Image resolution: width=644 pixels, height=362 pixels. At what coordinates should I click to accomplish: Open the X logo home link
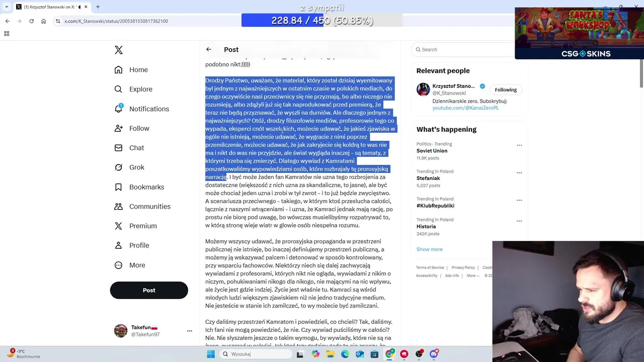point(119,50)
